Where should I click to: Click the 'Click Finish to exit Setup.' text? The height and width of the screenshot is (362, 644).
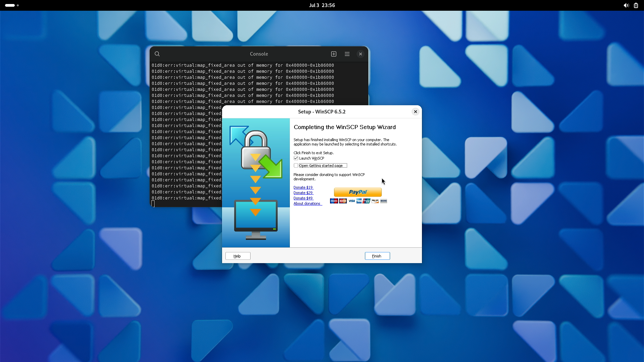[314, 153]
